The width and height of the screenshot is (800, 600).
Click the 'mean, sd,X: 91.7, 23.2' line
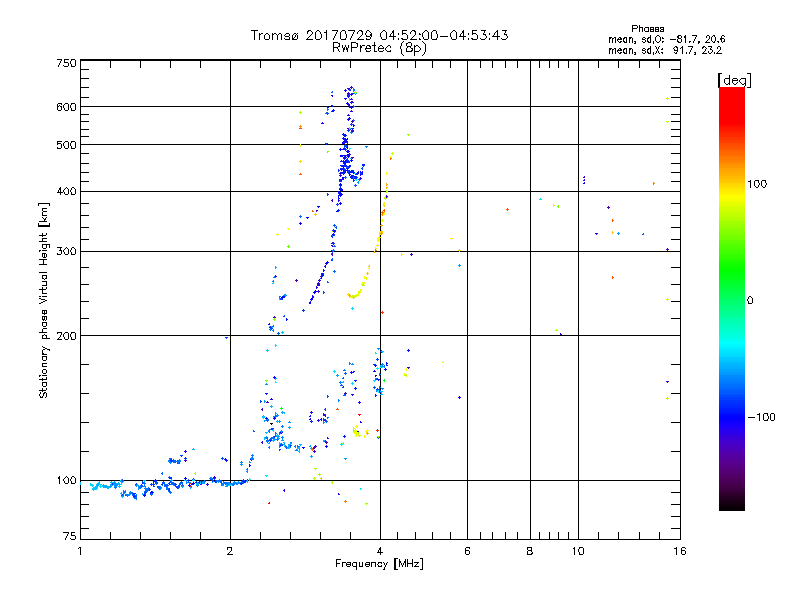[665, 51]
